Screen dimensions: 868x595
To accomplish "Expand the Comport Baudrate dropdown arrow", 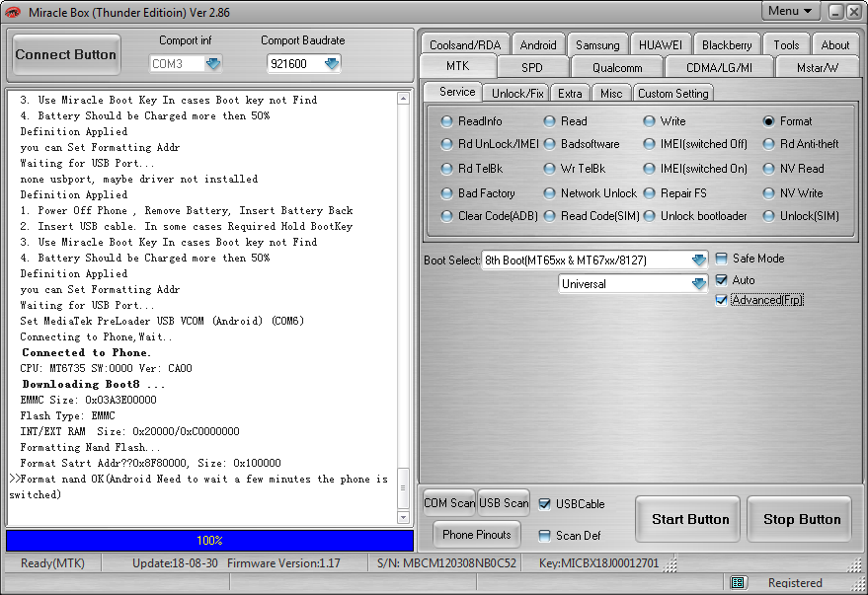I will tap(332, 63).
